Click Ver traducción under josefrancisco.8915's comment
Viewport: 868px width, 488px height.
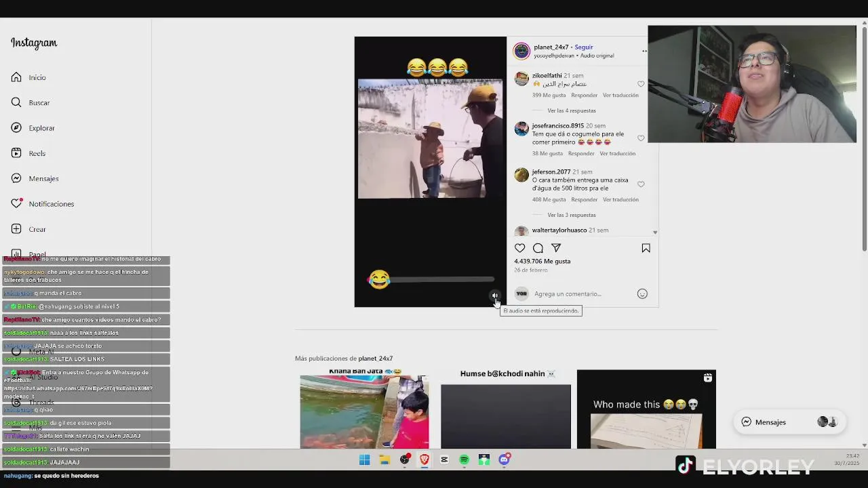[618, 153]
